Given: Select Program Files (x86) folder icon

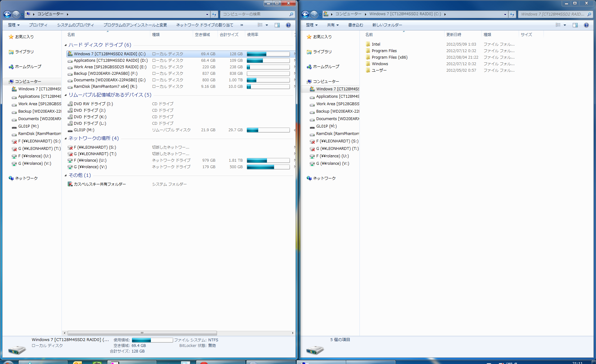Looking at the screenshot, I should point(368,57).
